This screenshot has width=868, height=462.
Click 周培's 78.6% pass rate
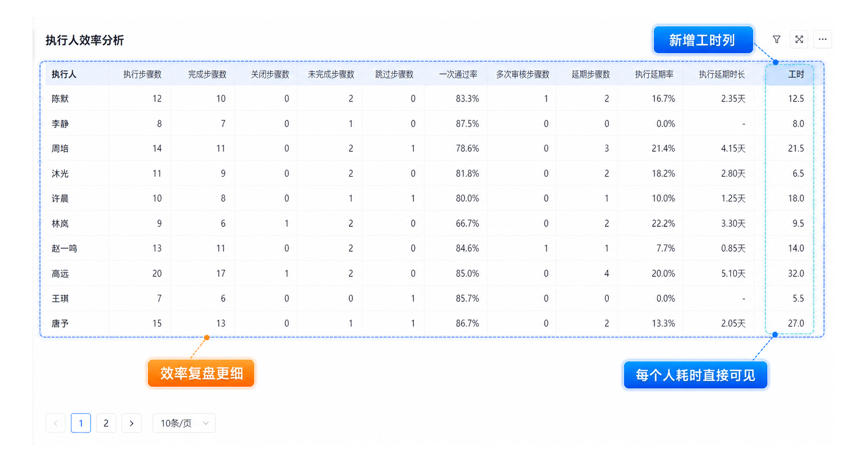pos(467,149)
